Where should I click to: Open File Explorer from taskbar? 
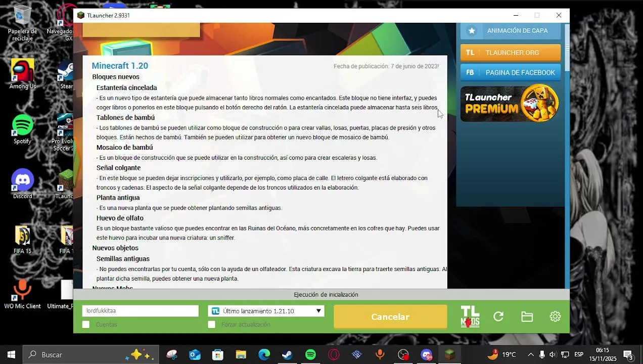coord(241,355)
